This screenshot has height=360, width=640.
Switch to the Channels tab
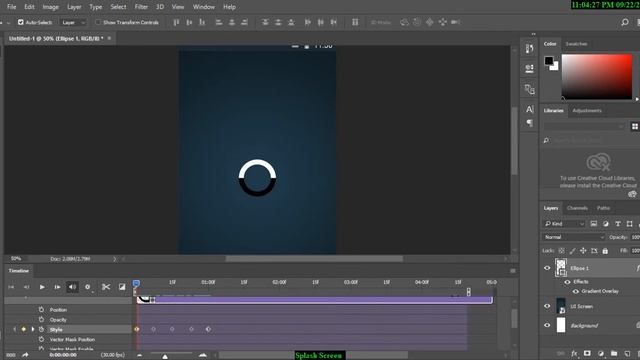(577, 208)
